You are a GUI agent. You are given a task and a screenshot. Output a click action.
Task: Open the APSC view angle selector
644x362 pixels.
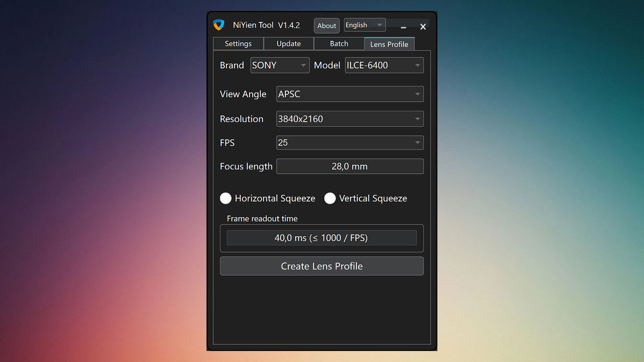coord(349,94)
